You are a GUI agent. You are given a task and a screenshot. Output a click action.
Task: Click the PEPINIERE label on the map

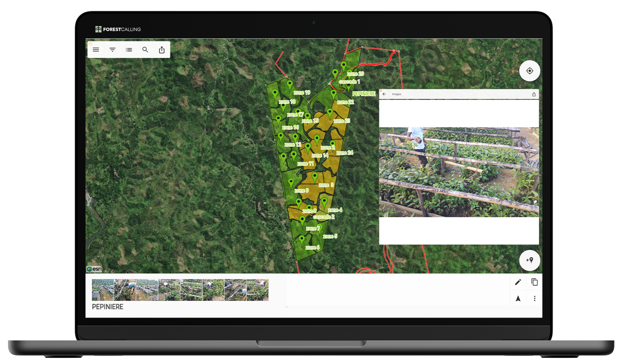coord(363,94)
